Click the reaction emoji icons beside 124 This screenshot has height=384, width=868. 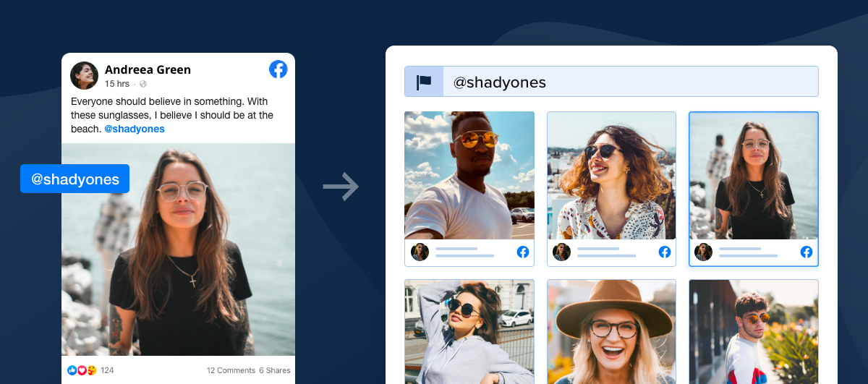[x=82, y=370]
